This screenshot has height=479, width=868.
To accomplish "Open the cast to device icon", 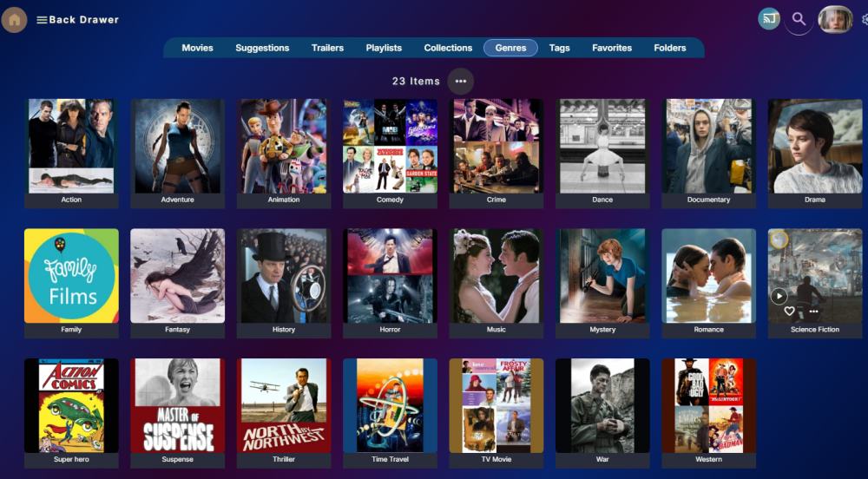I will point(769,19).
